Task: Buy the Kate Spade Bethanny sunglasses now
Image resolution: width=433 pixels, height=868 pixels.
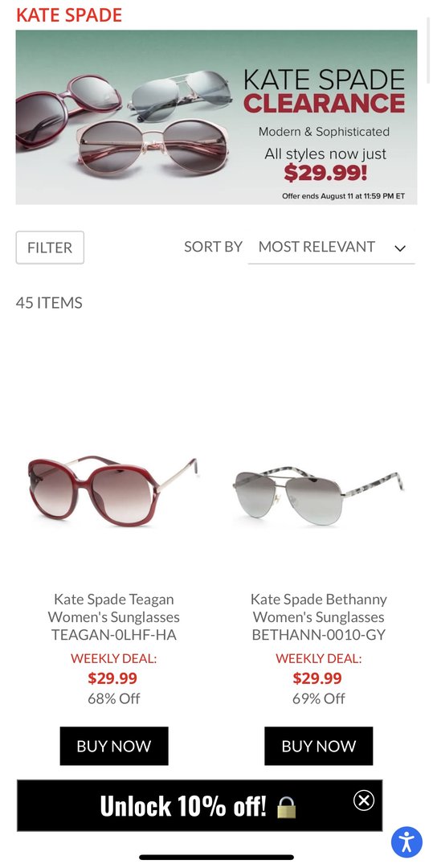Action: click(319, 746)
